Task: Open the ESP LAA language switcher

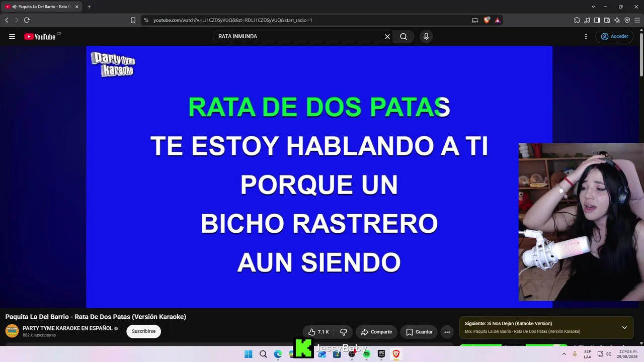Action: [x=588, y=354]
